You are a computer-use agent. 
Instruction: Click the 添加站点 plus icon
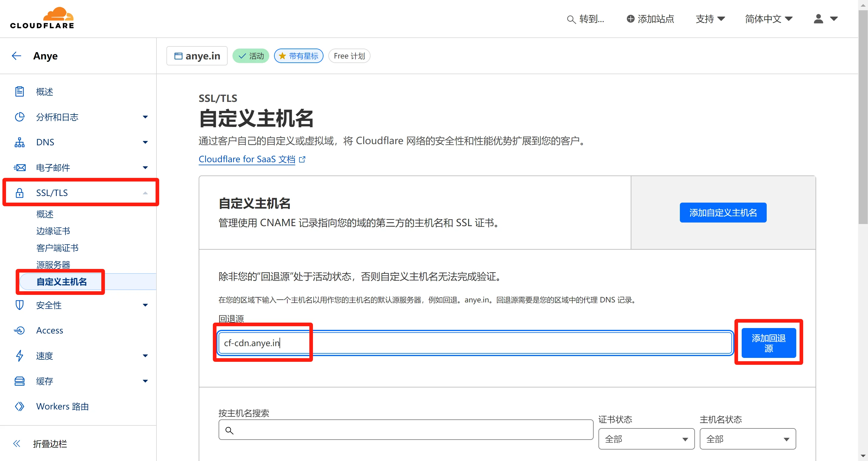630,19
